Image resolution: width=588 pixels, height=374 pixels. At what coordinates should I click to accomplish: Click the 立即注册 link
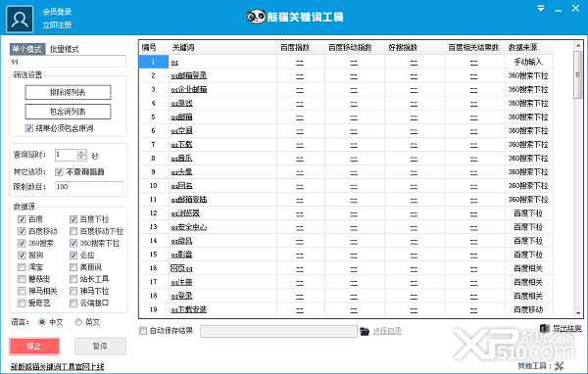(57, 25)
